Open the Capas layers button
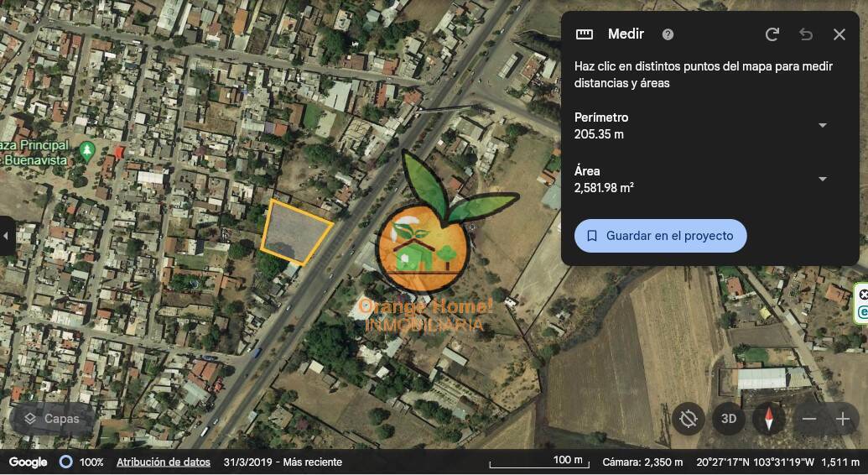 point(52,419)
